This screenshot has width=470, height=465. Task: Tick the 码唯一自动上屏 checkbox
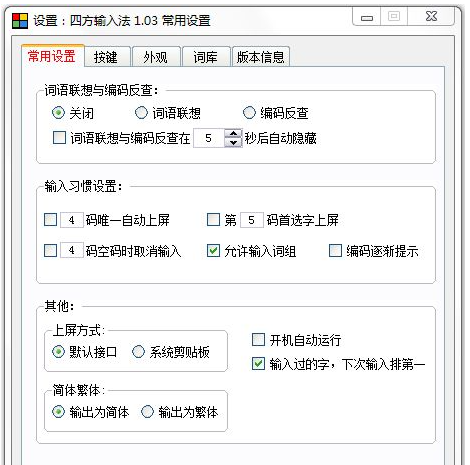[51, 220]
